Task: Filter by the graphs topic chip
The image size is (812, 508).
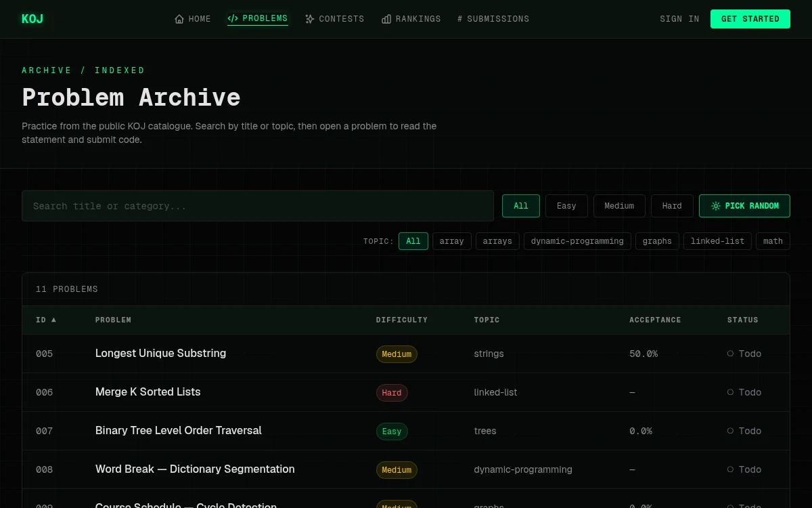Action: click(x=657, y=241)
